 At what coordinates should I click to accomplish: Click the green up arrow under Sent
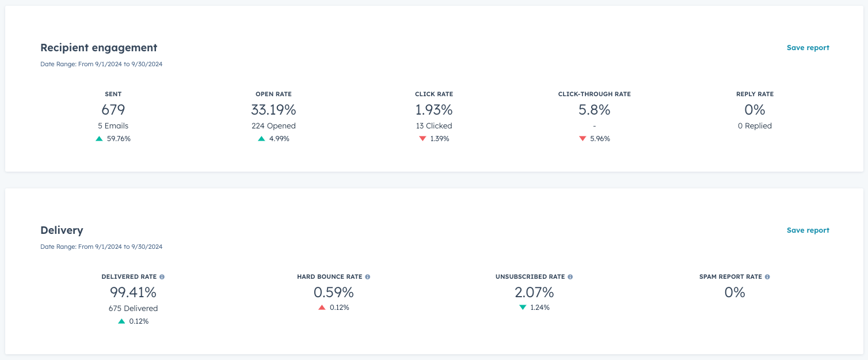point(100,139)
